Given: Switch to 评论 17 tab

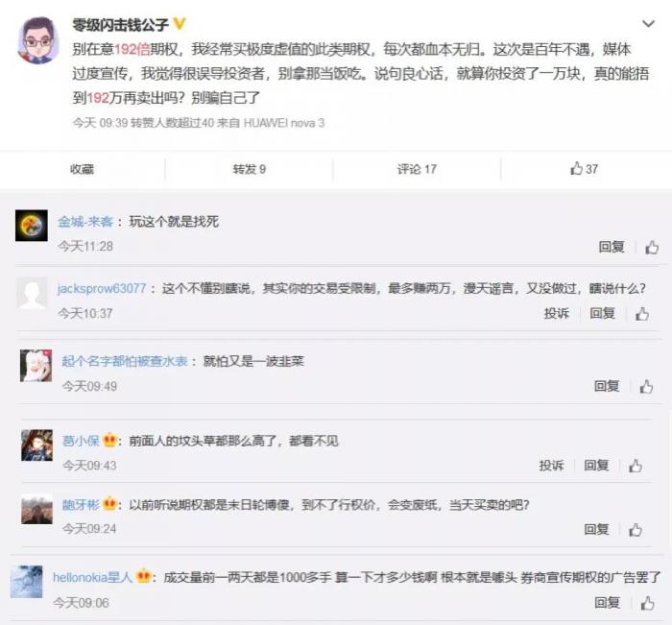Looking at the screenshot, I should (417, 169).
